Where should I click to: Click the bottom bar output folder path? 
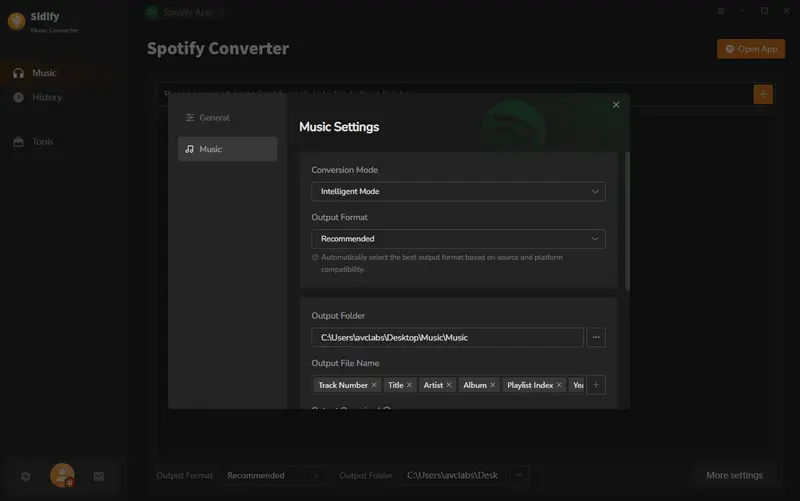(453, 475)
